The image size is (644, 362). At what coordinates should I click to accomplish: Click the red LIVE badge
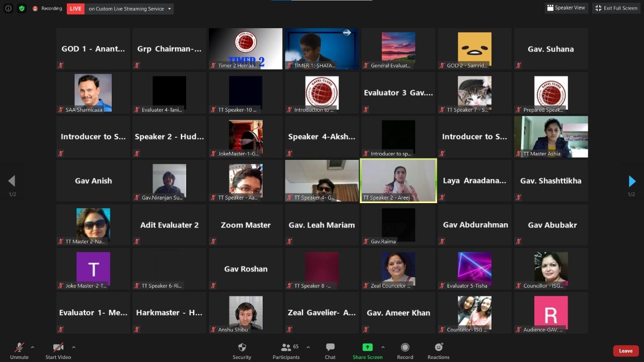point(75,9)
